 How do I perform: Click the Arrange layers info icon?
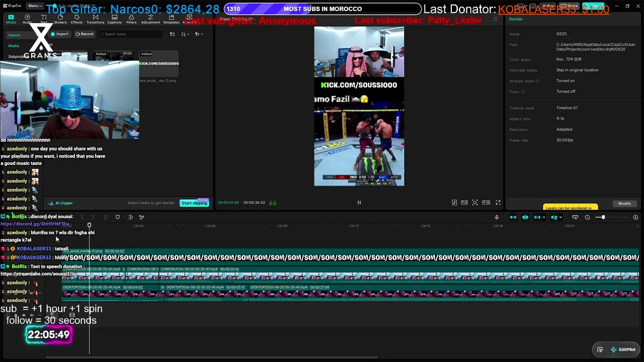pos(537,81)
